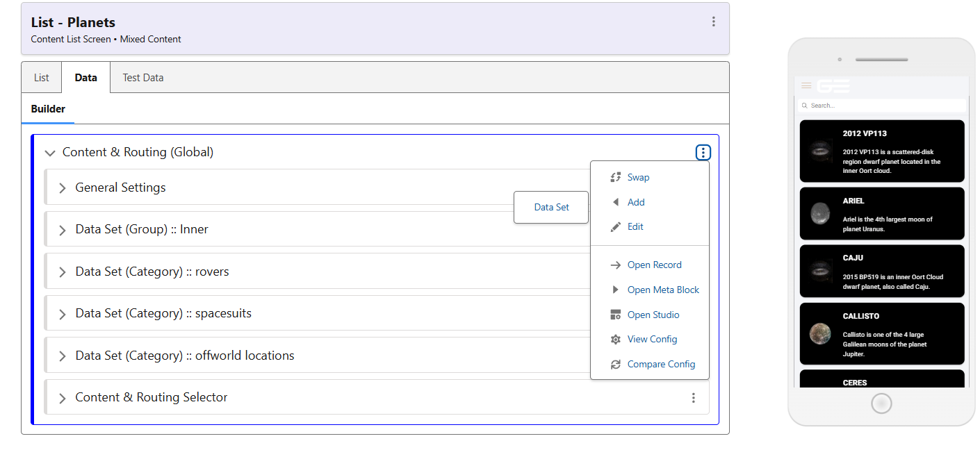The image size is (980, 450).
Task: Click the Open Studio icon
Action: coord(615,315)
